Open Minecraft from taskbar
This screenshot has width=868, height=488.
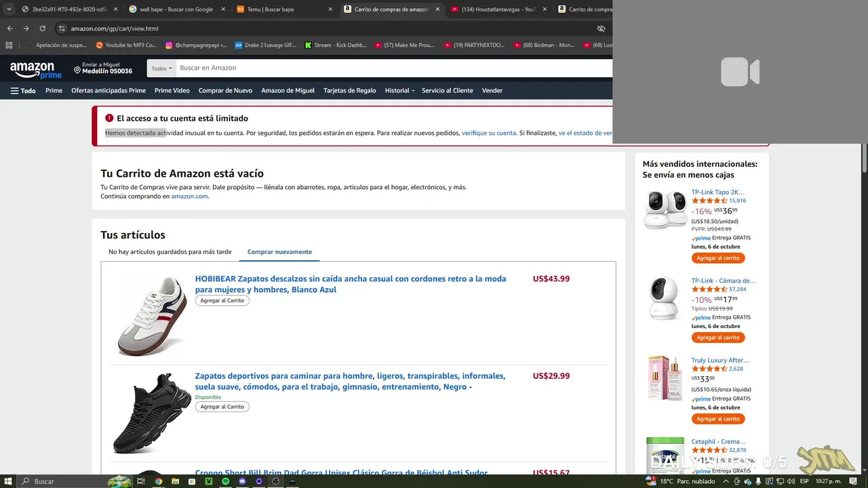click(209, 481)
